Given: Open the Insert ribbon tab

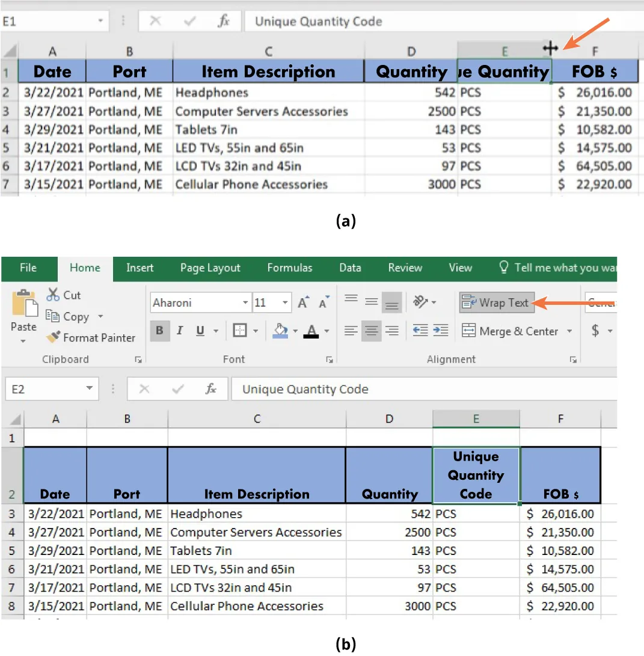Looking at the screenshot, I should coord(140,268).
